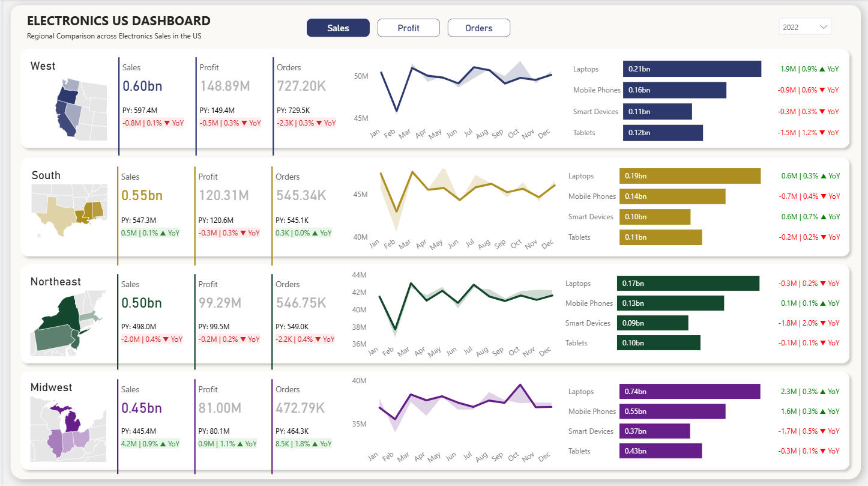Click the West Tablets 0.12bn bar
The image size is (868, 486).
[x=663, y=133]
